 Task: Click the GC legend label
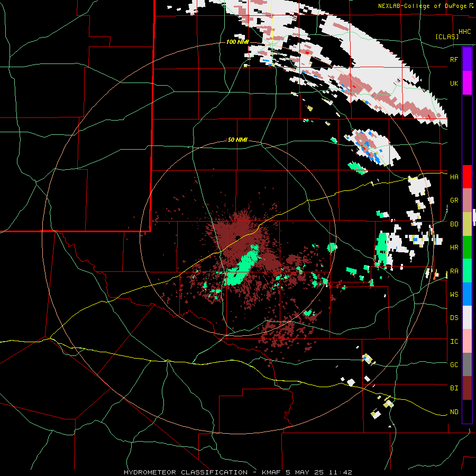pos(454,365)
